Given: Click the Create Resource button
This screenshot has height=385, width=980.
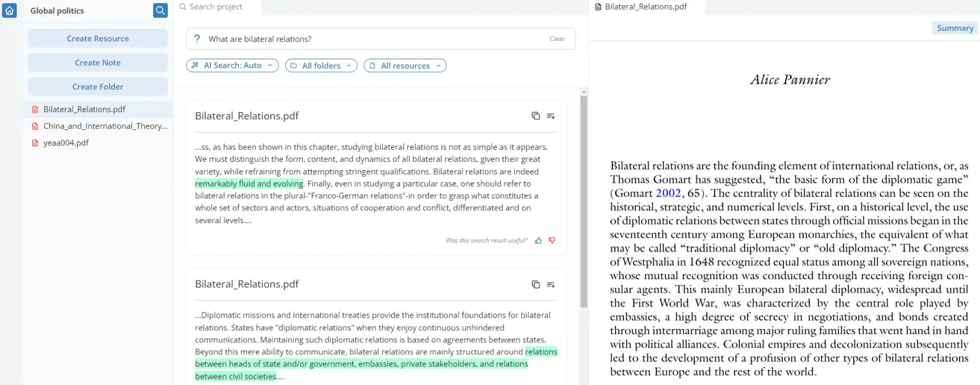Looking at the screenshot, I should point(98,38).
